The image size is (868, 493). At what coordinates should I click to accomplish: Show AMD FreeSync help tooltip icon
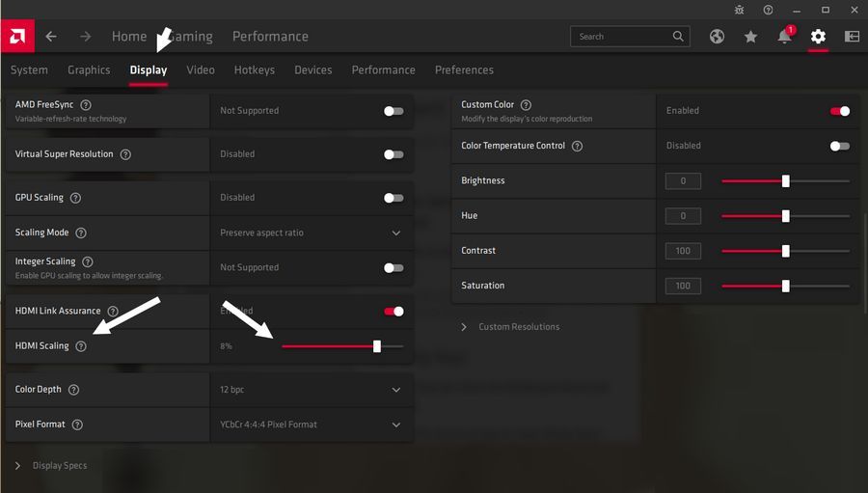coord(86,105)
